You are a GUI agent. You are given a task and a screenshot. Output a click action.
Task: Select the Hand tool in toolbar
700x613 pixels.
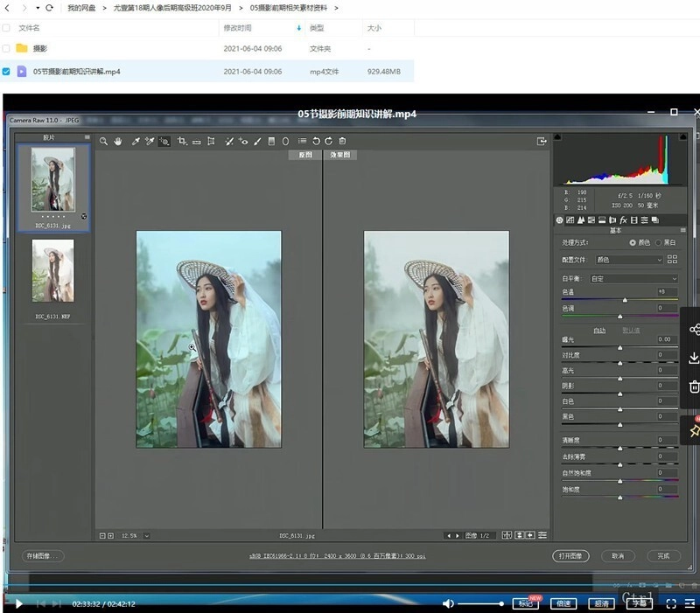point(118,141)
